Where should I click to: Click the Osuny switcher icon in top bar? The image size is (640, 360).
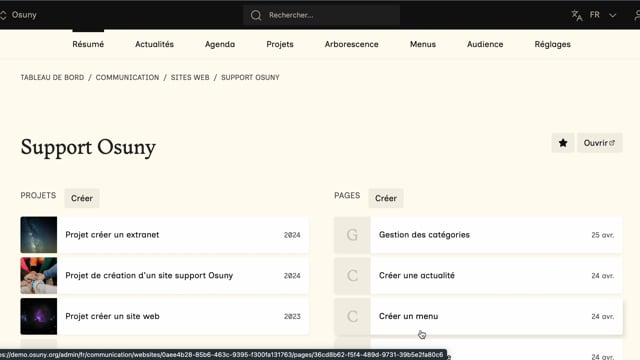point(3,15)
